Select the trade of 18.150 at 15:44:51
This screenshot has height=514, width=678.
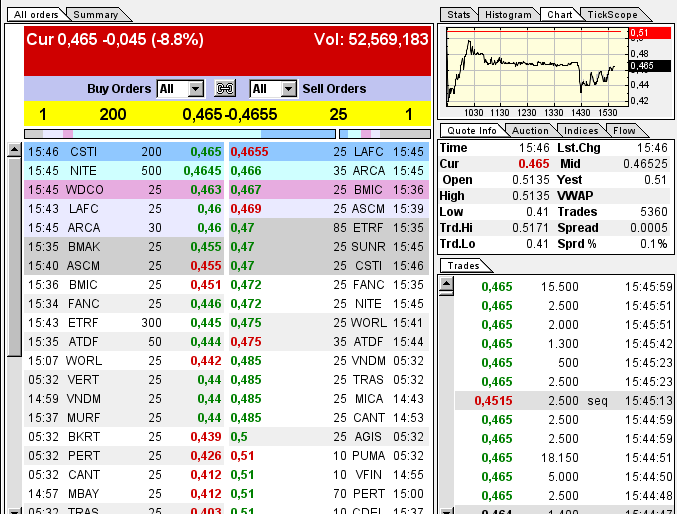564,458
